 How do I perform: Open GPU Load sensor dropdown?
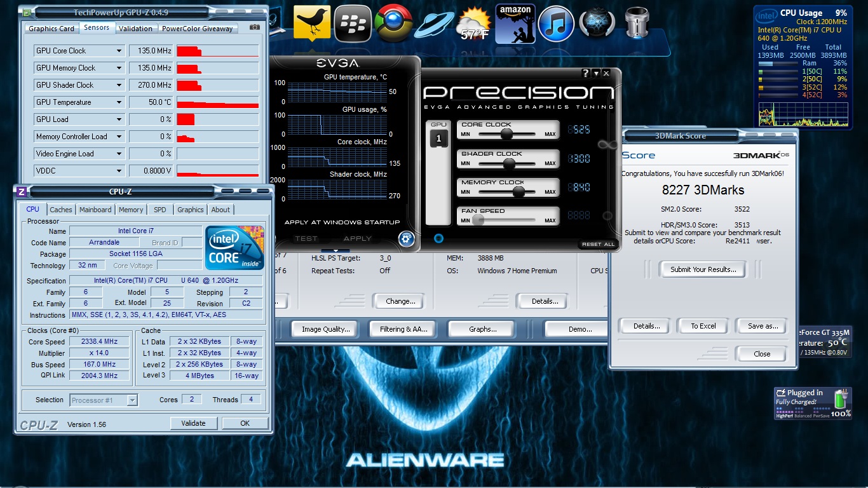click(x=119, y=119)
